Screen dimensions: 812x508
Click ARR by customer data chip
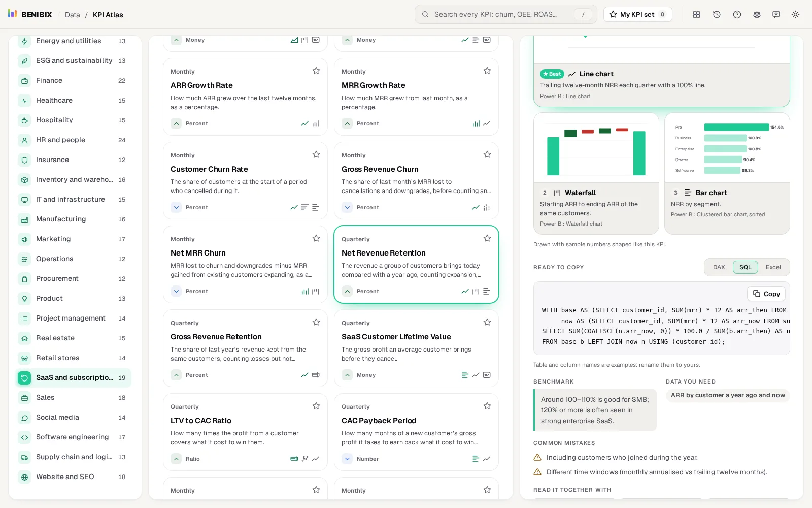728,395
